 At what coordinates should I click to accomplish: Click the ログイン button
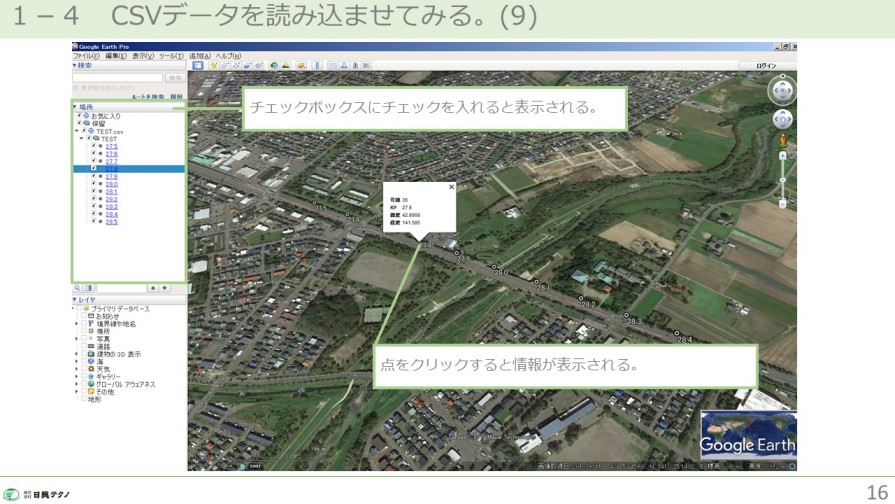766,65
